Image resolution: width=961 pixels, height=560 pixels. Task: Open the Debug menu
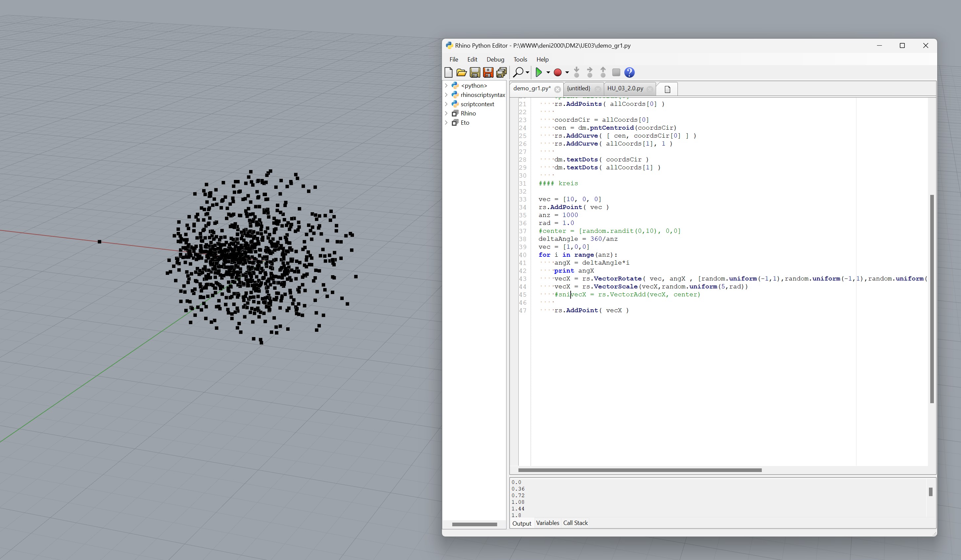point(495,60)
